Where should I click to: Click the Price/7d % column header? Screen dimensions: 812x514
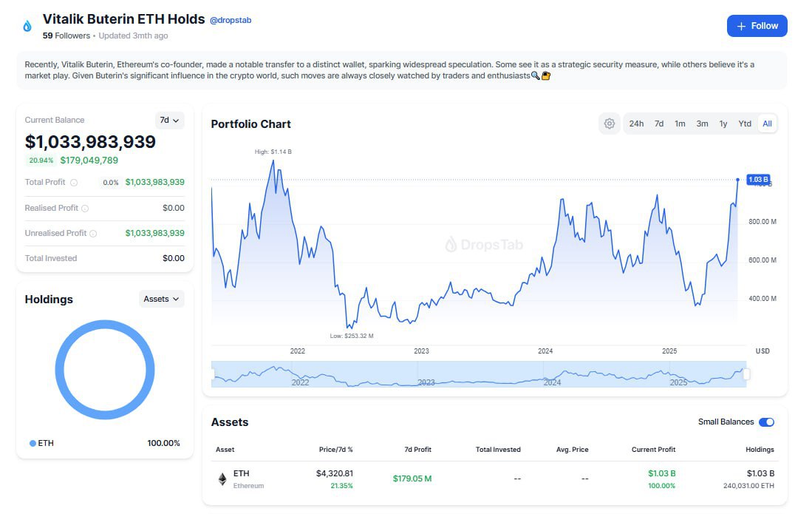pyautogui.click(x=335, y=450)
